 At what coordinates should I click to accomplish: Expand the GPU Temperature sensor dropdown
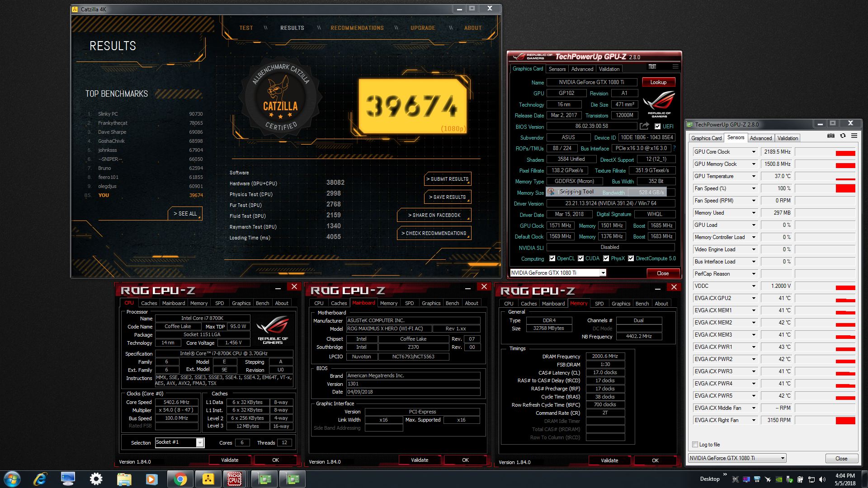click(x=754, y=176)
